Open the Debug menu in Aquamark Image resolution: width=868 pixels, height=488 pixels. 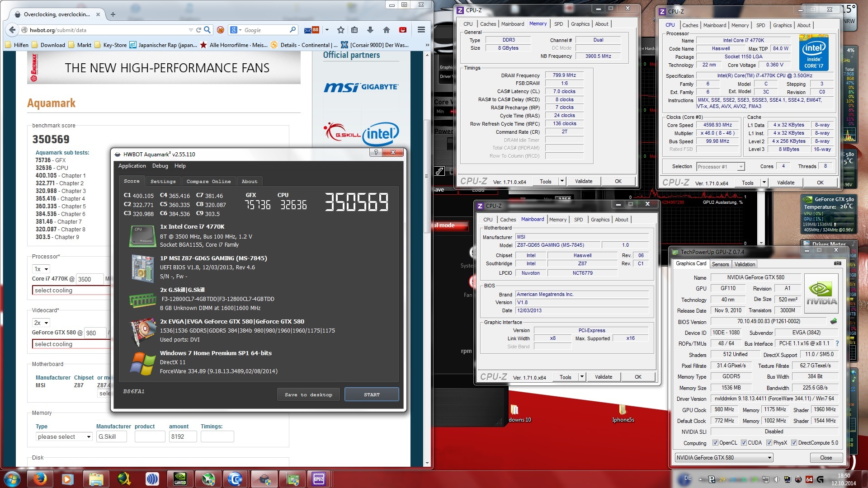(x=160, y=166)
